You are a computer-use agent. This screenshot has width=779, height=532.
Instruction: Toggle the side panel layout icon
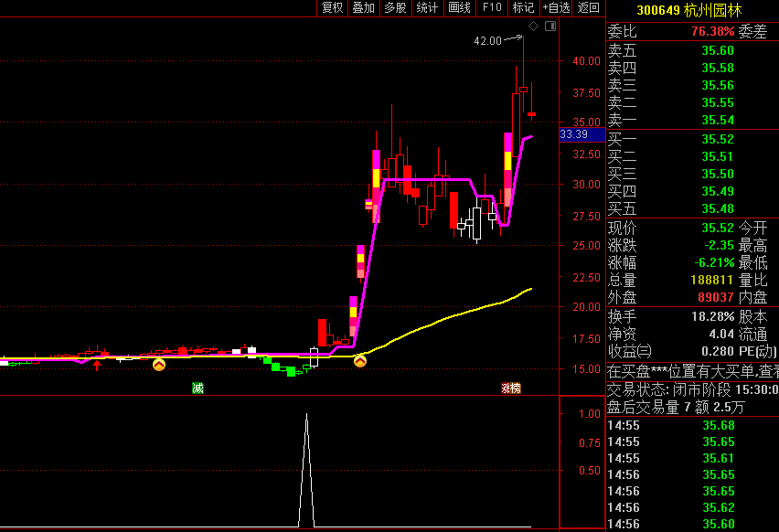(x=550, y=27)
